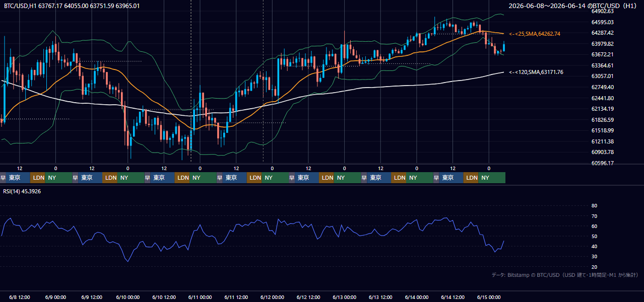Click price axis value 63057.01

(602, 76)
